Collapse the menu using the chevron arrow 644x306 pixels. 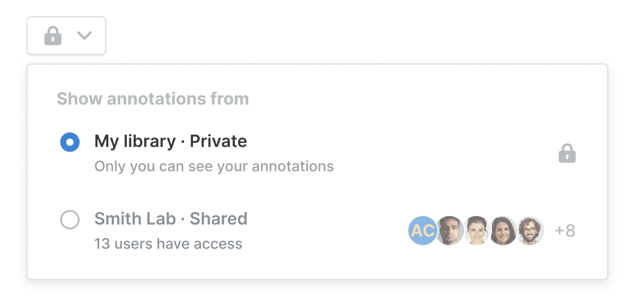tap(84, 35)
